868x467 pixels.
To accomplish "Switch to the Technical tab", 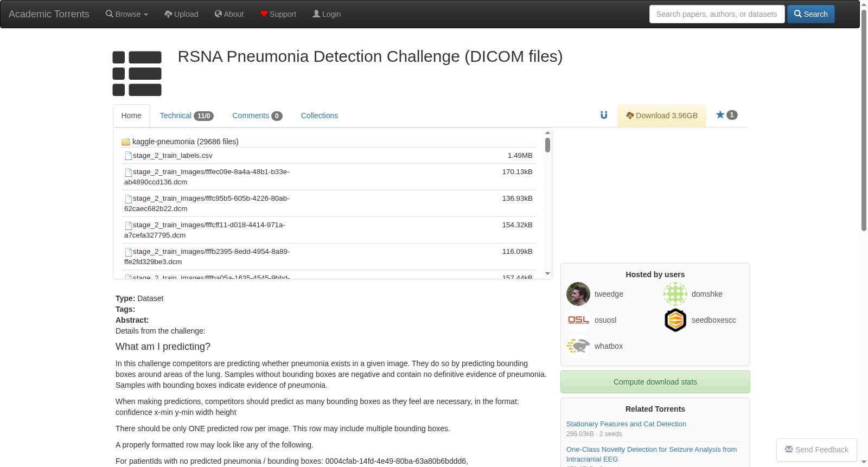I will point(186,116).
